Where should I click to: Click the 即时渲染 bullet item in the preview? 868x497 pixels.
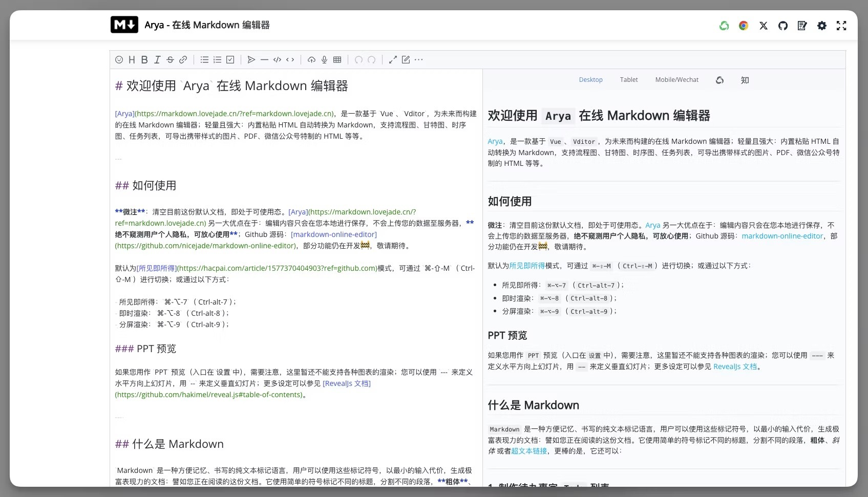point(559,298)
